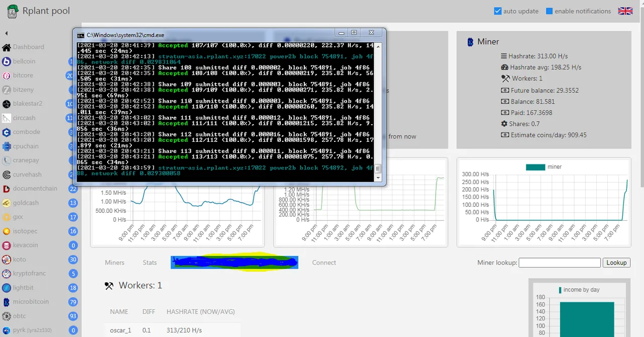
Task: Click the kryptofranc miner count badge 5
Action: pyautogui.click(x=73, y=274)
